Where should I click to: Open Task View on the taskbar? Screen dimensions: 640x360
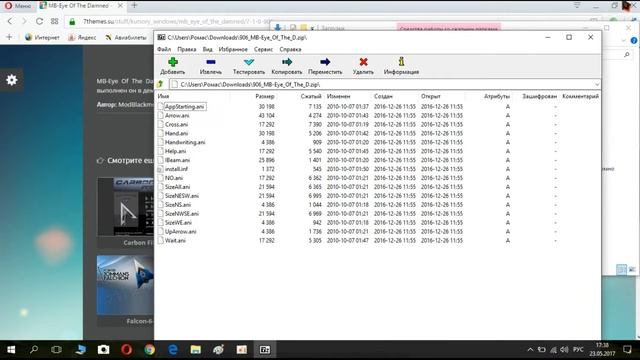coord(56,350)
